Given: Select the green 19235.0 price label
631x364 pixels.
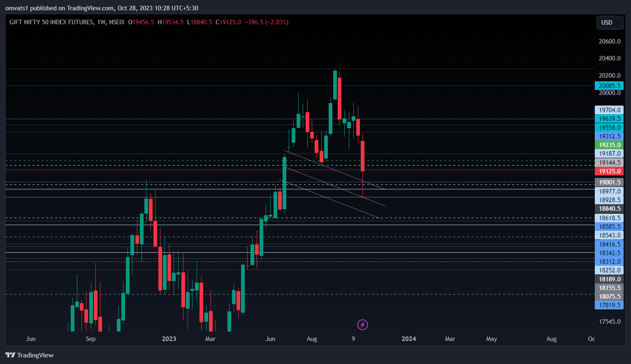Looking at the screenshot, I should [x=609, y=145].
